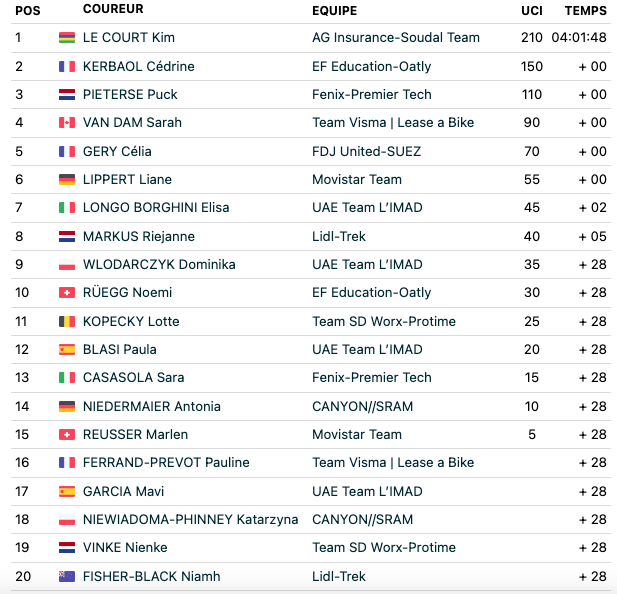Click the Canadian flag next to VAN DAM Sarah
Screen dimensions: 617x594
67,123
